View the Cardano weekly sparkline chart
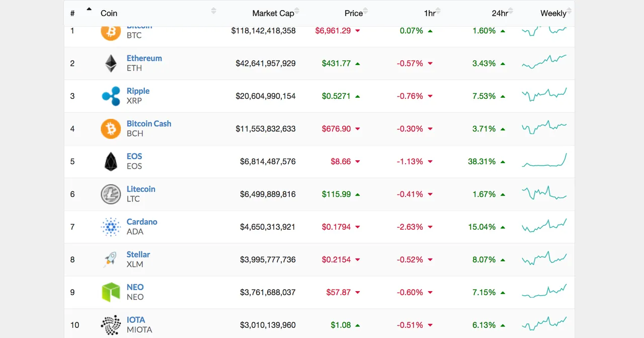Image resolution: width=644 pixels, height=338 pixels. point(544,225)
